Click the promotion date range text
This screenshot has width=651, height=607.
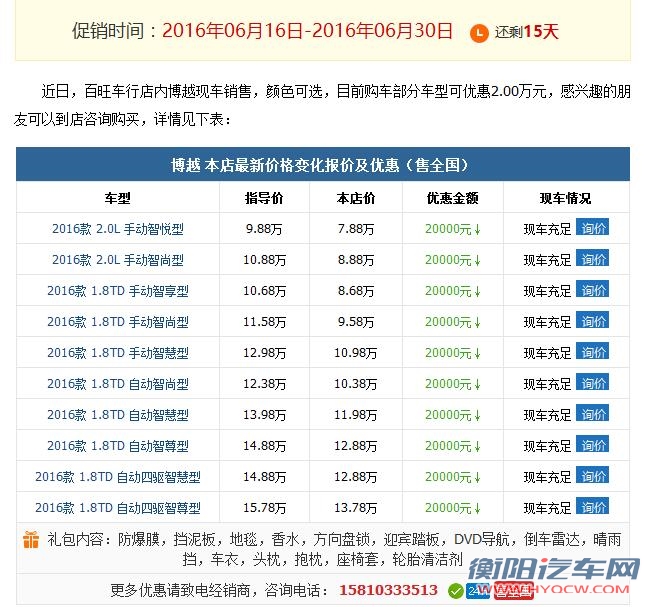click(x=307, y=31)
